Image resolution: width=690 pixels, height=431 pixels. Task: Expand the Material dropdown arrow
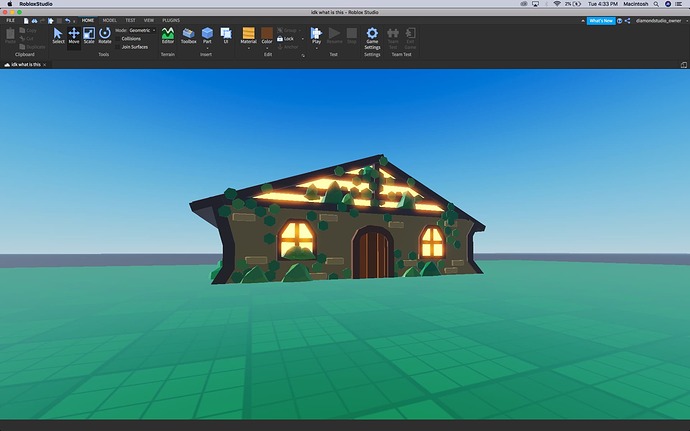[248, 48]
